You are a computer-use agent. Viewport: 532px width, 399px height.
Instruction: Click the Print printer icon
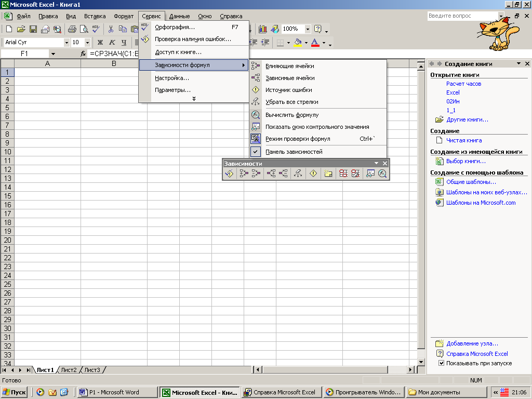[x=72, y=29]
